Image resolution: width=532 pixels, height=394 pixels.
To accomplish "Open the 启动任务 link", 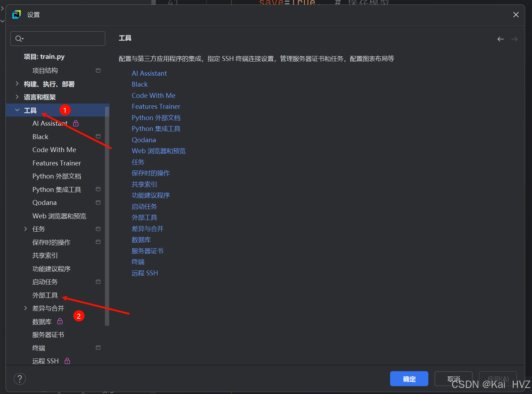I will click(x=144, y=206).
